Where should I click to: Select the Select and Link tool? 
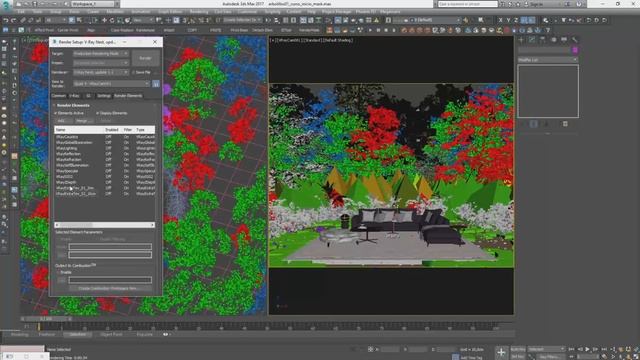(23, 20)
